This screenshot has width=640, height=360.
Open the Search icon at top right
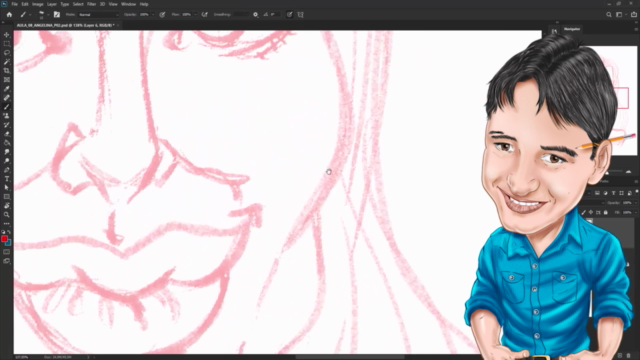point(609,15)
